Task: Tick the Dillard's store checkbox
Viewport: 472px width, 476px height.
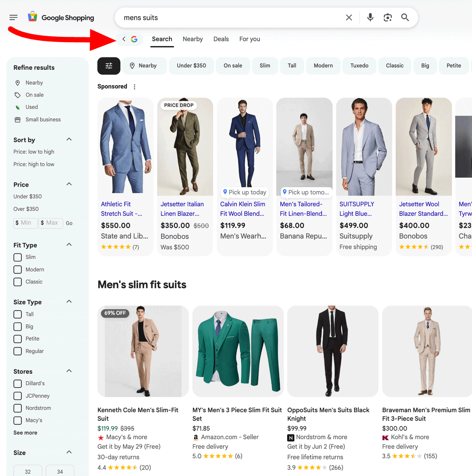Action: point(17,384)
